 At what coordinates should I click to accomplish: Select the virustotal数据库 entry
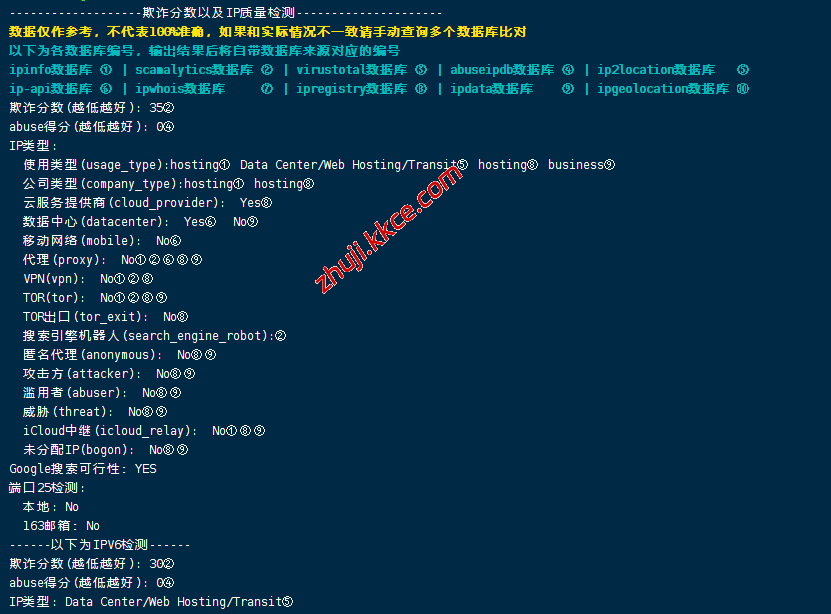pos(351,70)
